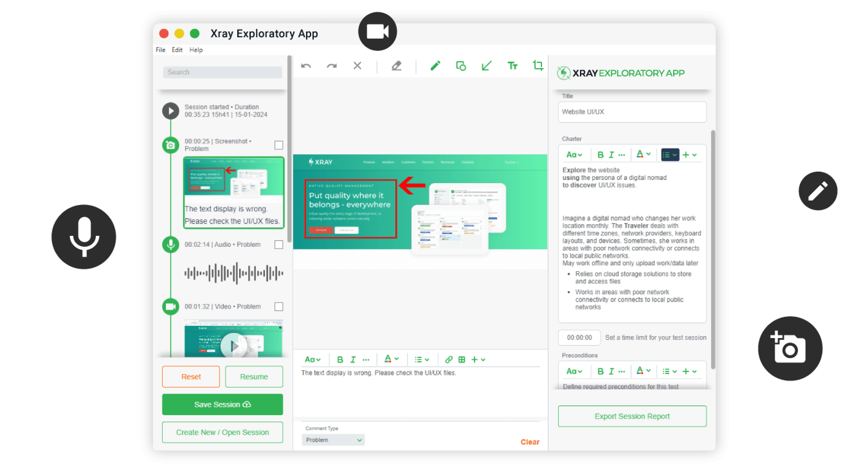Select the arrow annotation tool
Viewport: 868px width, 473px height.
pos(486,66)
